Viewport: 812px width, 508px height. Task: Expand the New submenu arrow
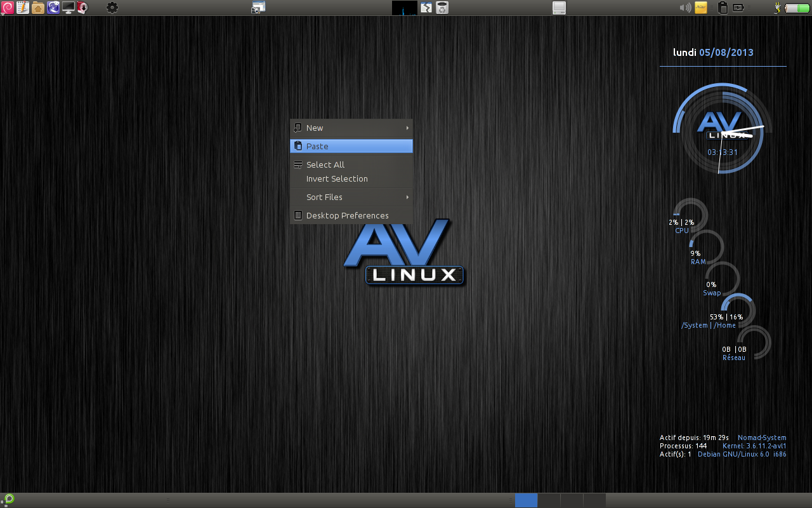[x=407, y=128]
